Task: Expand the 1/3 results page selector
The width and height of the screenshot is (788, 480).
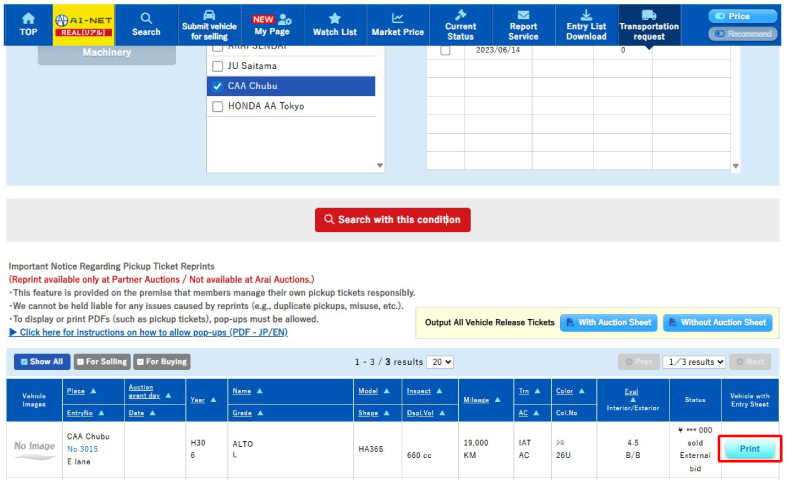Action: pos(694,362)
